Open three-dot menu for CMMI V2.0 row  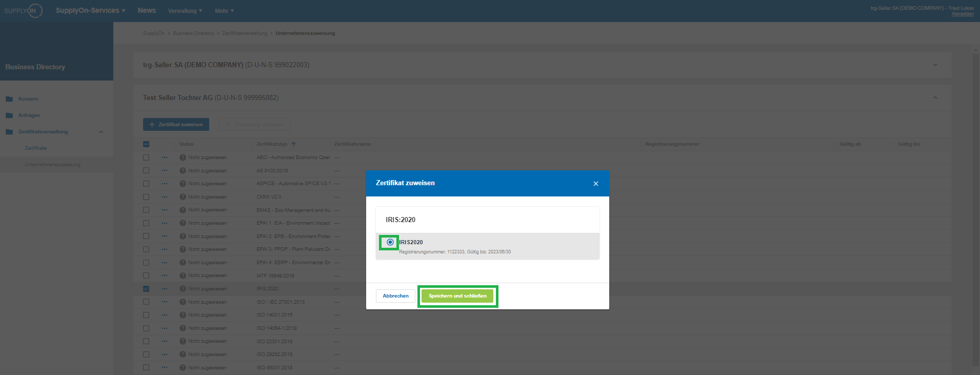164,197
